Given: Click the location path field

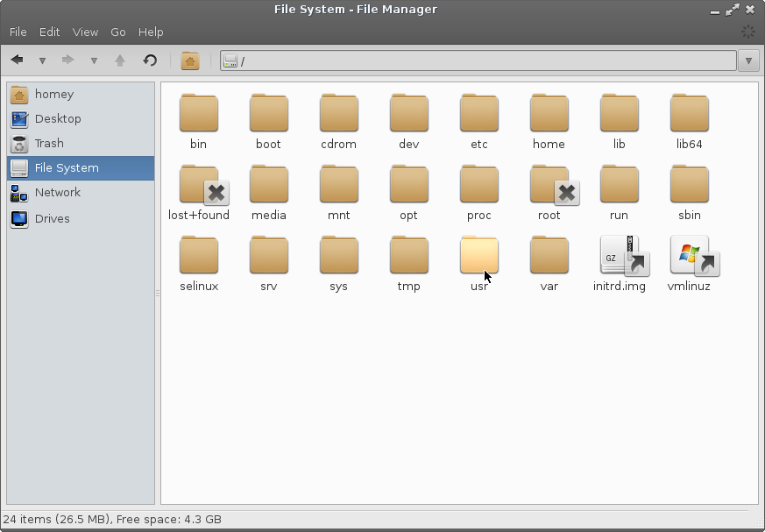Looking at the screenshot, I should point(478,61).
